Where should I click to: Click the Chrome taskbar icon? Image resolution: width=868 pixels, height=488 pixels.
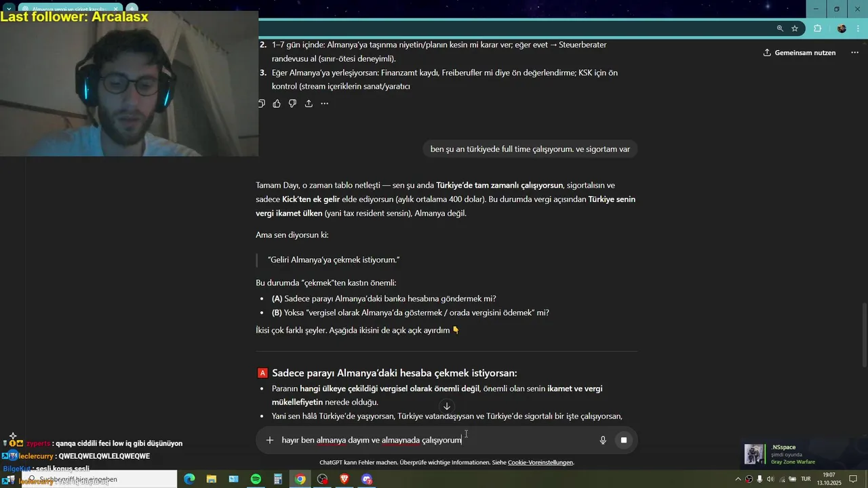coord(300,479)
